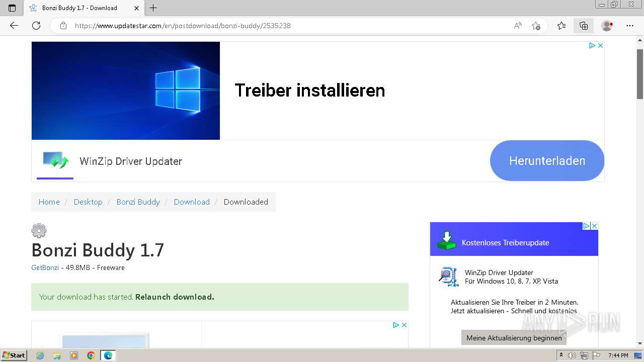Show hidden system tray icons
The image size is (644, 362).
(x=561, y=355)
